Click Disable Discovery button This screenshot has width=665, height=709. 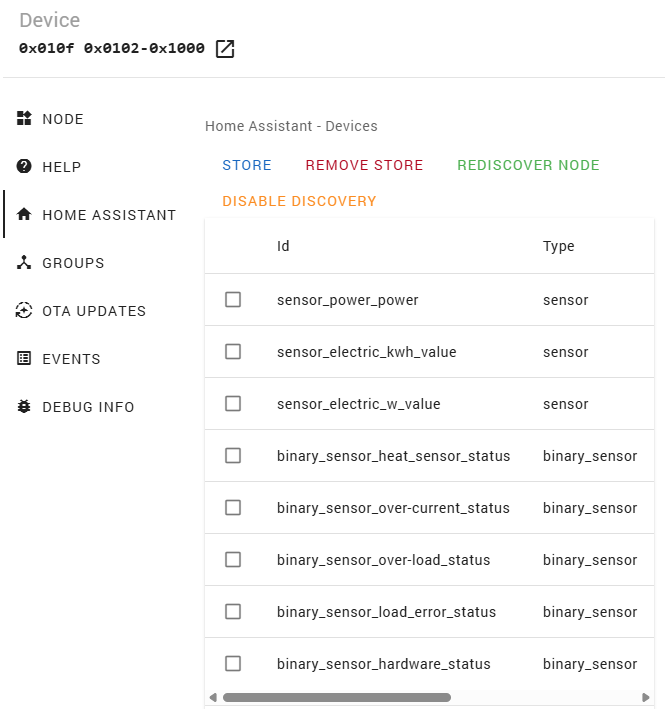pos(299,201)
